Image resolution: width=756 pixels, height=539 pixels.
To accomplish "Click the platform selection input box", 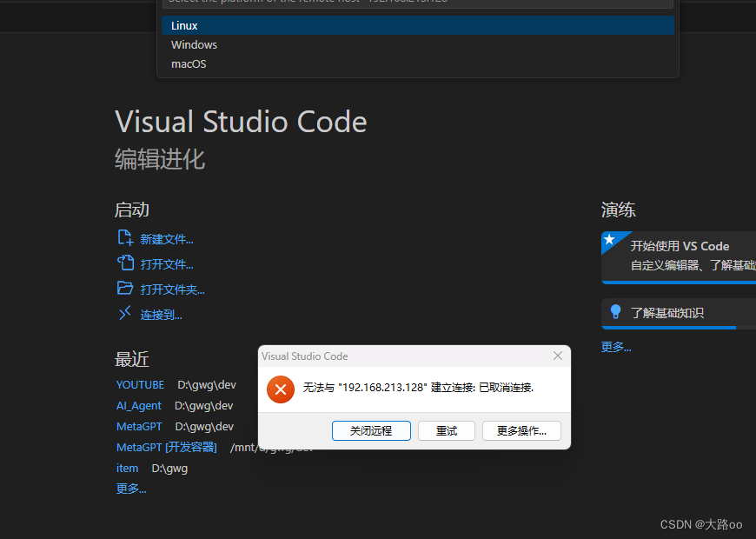I will pyautogui.click(x=417, y=3).
